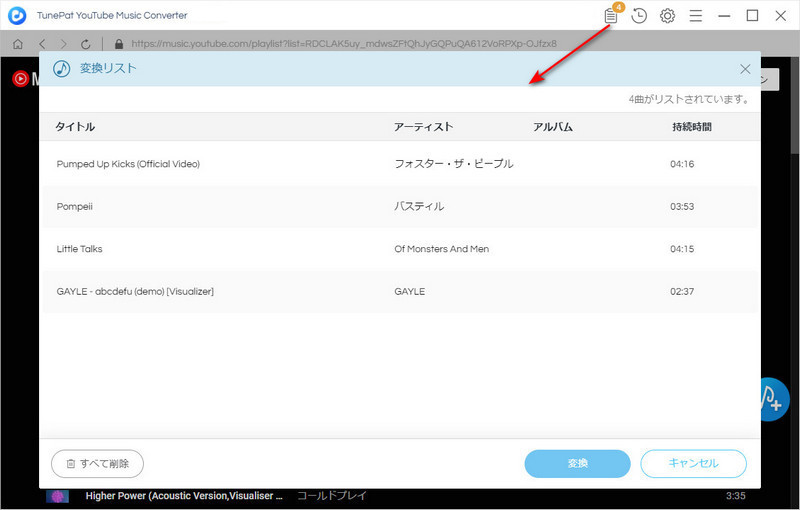Click the 変換 button

point(578,463)
